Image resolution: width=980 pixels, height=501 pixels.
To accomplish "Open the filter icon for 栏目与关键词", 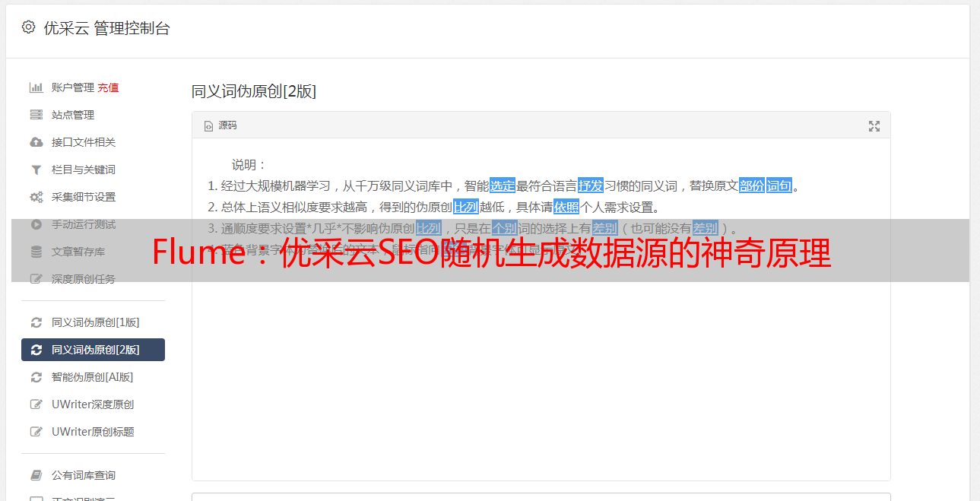I will [36, 170].
